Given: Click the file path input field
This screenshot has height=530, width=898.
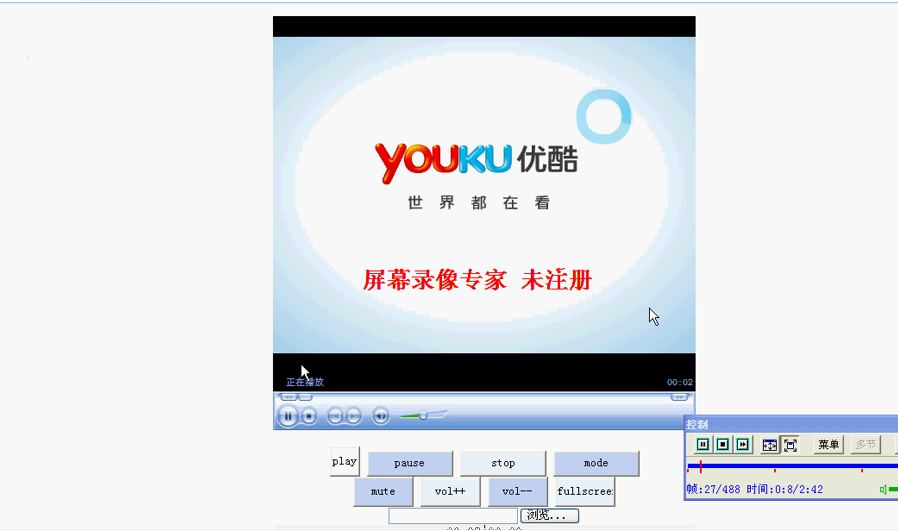Looking at the screenshot, I should point(453,516).
